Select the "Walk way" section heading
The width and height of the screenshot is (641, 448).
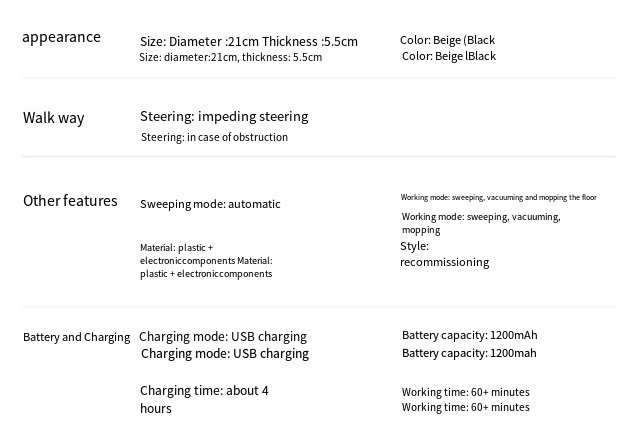point(54,118)
